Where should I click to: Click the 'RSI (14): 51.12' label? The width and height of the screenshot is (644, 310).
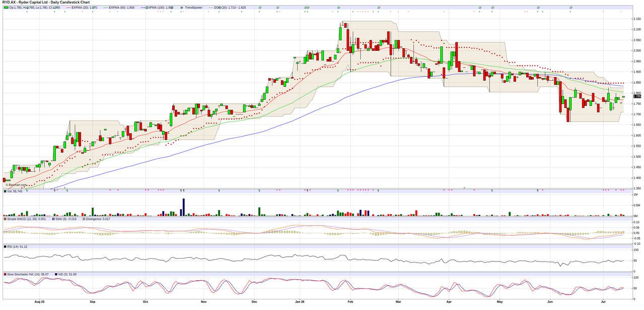tap(17, 246)
